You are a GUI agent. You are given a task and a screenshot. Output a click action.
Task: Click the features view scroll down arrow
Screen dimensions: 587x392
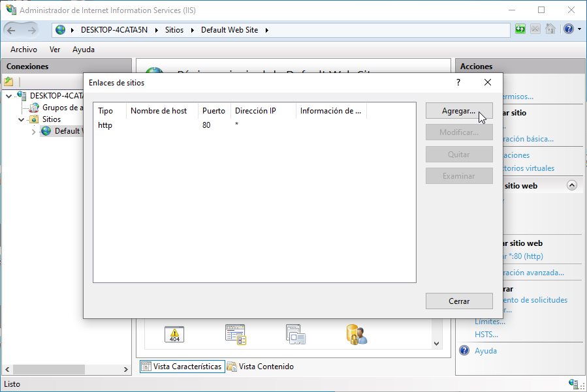(x=437, y=343)
